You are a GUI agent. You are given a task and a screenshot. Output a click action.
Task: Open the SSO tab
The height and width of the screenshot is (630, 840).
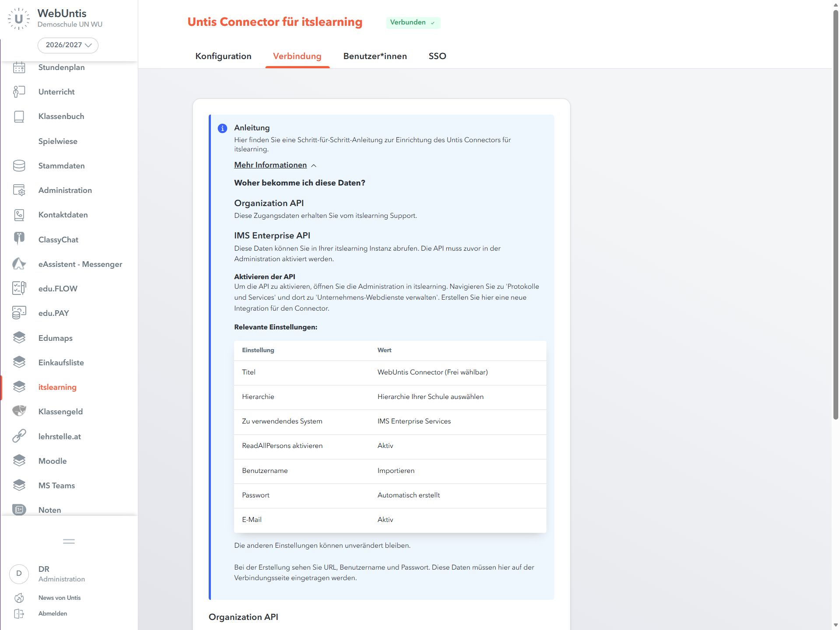(437, 56)
